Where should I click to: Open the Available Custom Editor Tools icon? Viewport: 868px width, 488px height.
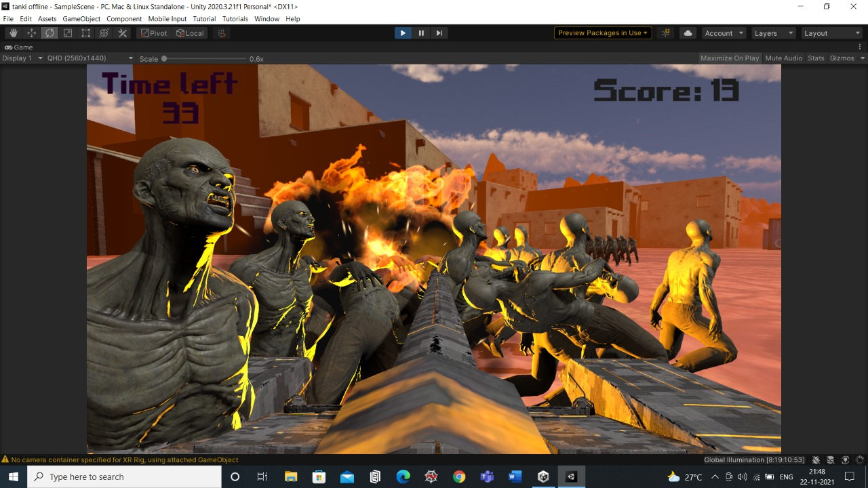pos(122,33)
